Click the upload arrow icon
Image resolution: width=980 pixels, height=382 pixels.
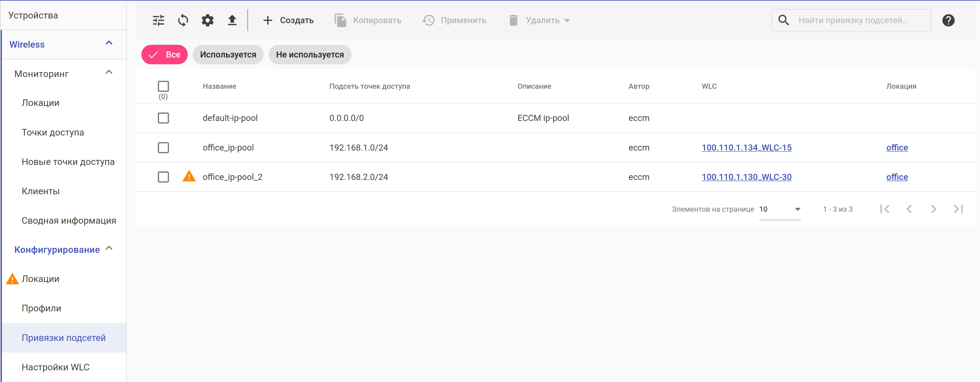[x=232, y=20]
